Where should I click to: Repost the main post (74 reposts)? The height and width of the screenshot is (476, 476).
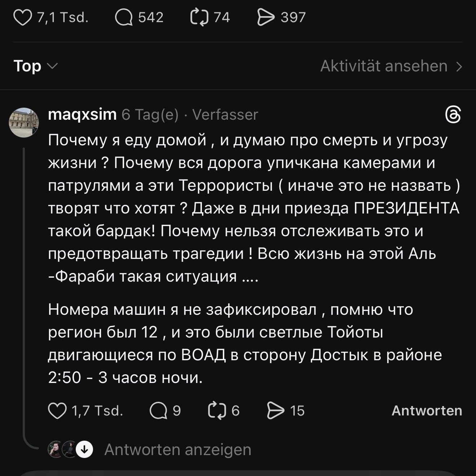[199, 18]
